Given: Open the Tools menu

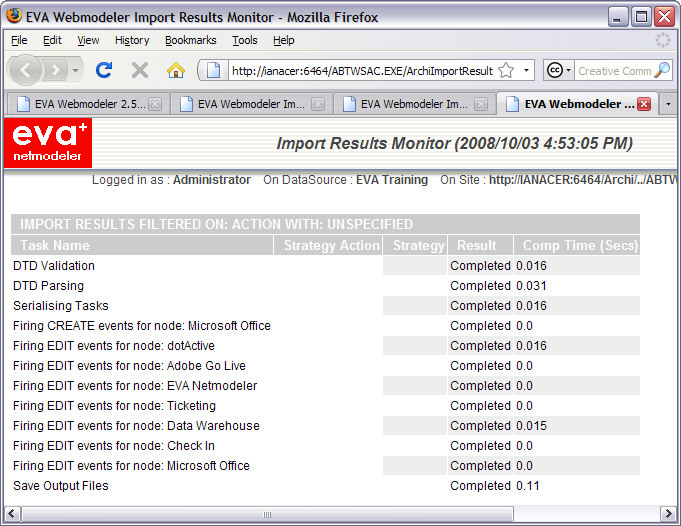Looking at the screenshot, I should [x=244, y=40].
